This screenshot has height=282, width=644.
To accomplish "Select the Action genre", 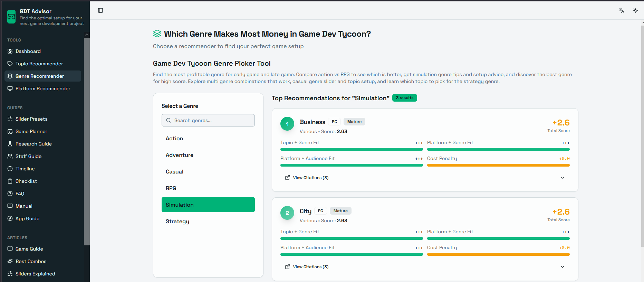I will [x=208, y=138].
